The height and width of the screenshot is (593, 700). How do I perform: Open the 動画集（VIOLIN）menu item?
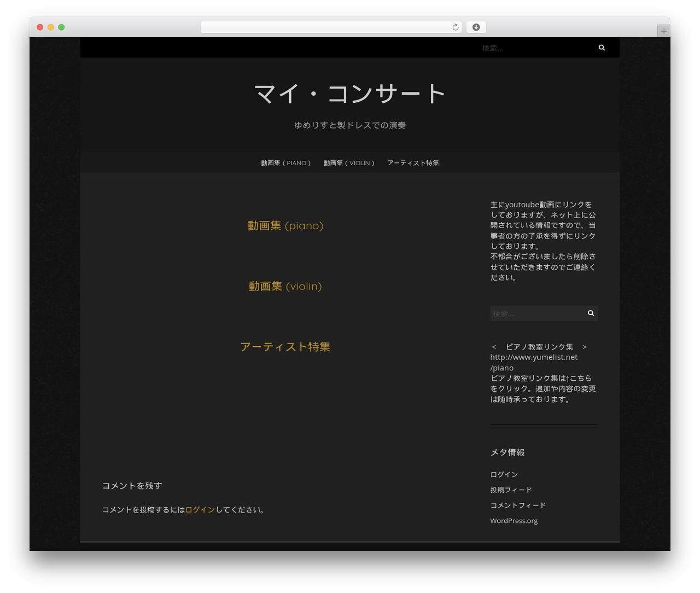(x=349, y=163)
